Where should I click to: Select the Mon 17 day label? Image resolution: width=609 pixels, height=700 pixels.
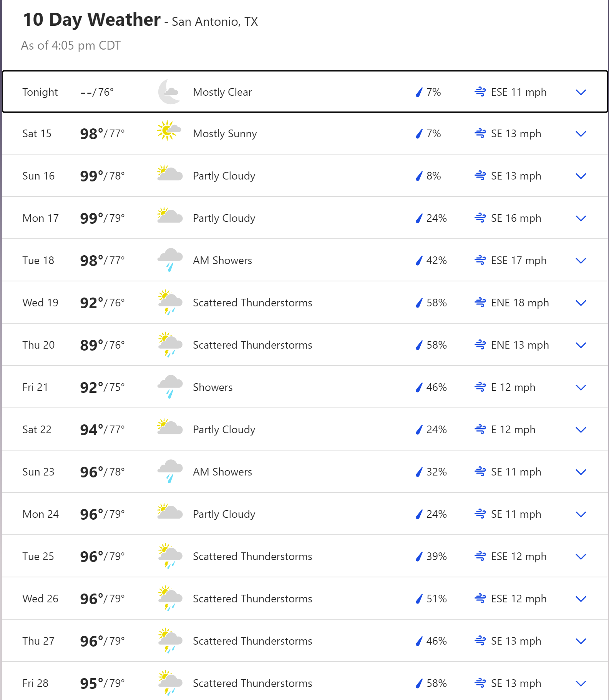tap(41, 218)
